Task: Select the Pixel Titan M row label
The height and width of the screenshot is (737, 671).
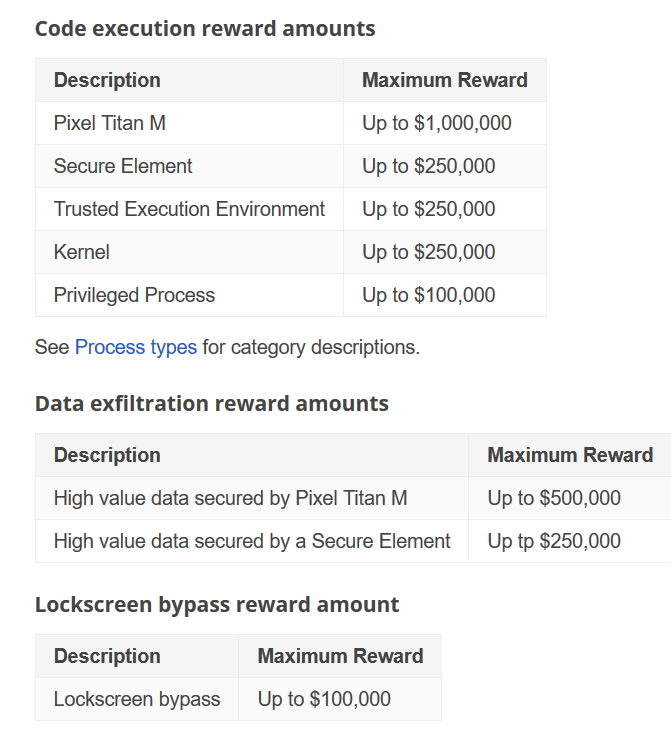Action: coord(110,123)
